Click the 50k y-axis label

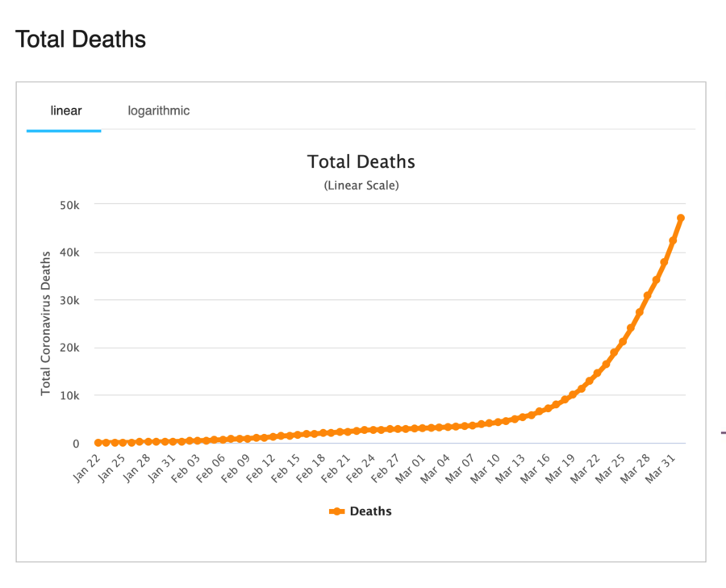point(70,205)
